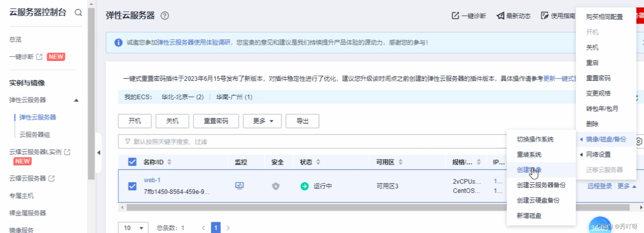Open the monitoring icon for web-1

tap(239, 186)
